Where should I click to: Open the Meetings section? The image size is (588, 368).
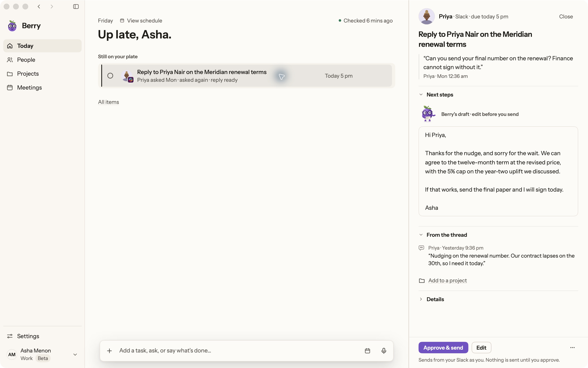(42, 87)
